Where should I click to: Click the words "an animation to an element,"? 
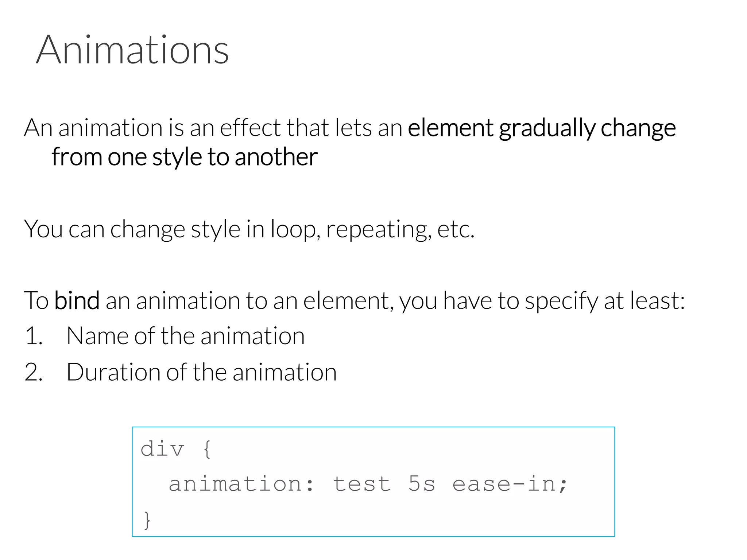click(x=249, y=301)
